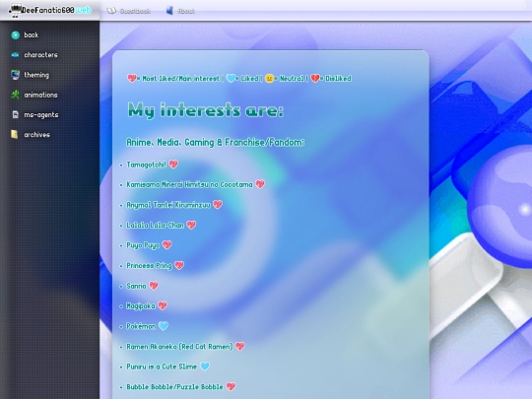Select 'Anymal Tantei Kiruminzuu' list text
The image size is (532, 399).
point(168,205)
